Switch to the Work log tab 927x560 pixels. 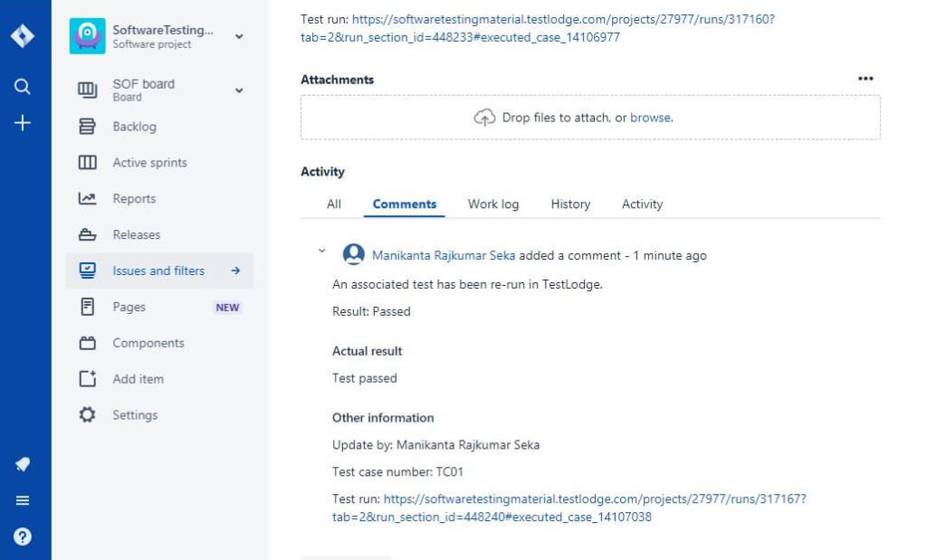492,204
